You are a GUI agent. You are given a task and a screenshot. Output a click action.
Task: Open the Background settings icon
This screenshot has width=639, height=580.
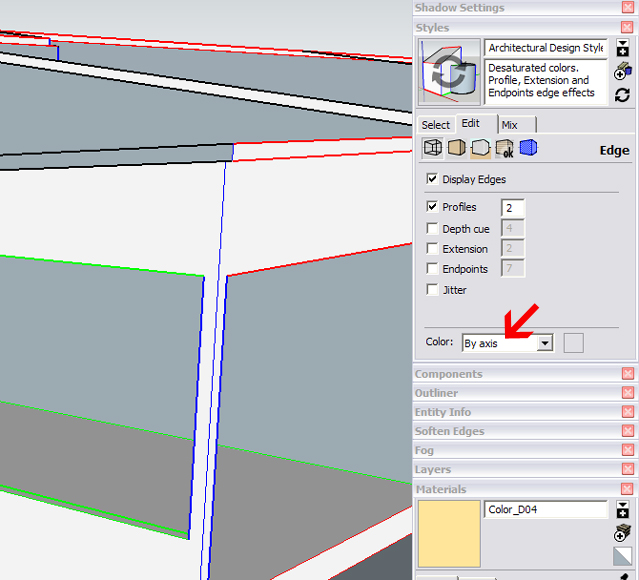click(x=479, y=148)
